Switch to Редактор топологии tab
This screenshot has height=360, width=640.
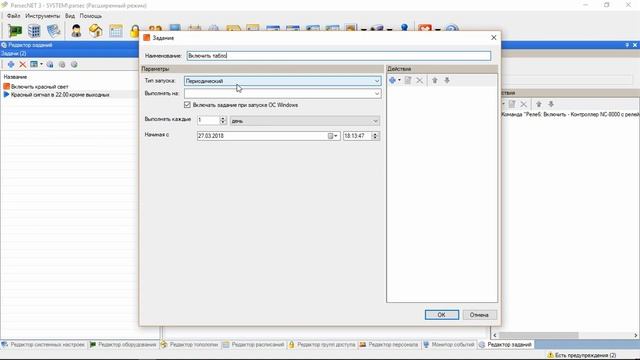coord(189,345)
